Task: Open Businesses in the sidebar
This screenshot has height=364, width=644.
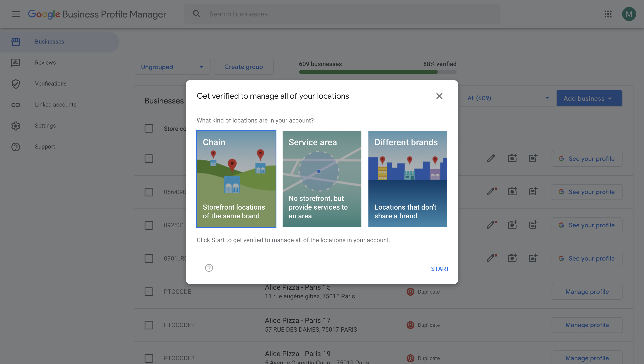Action: (x=60, y=42)
